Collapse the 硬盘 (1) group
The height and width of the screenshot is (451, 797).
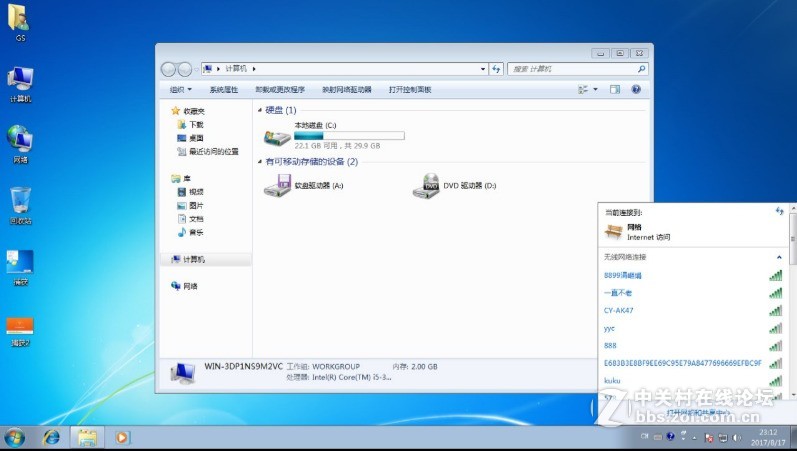(260, 110)
